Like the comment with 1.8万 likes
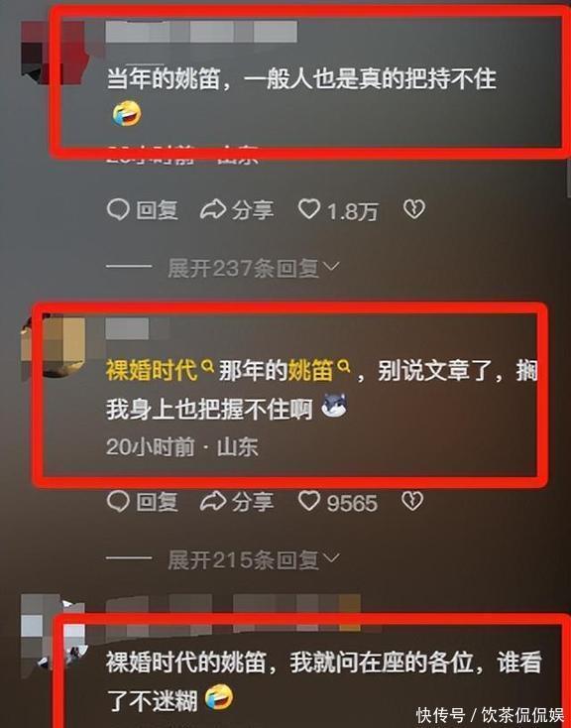This screenshot has height=728, width=571. coord(337,210)
